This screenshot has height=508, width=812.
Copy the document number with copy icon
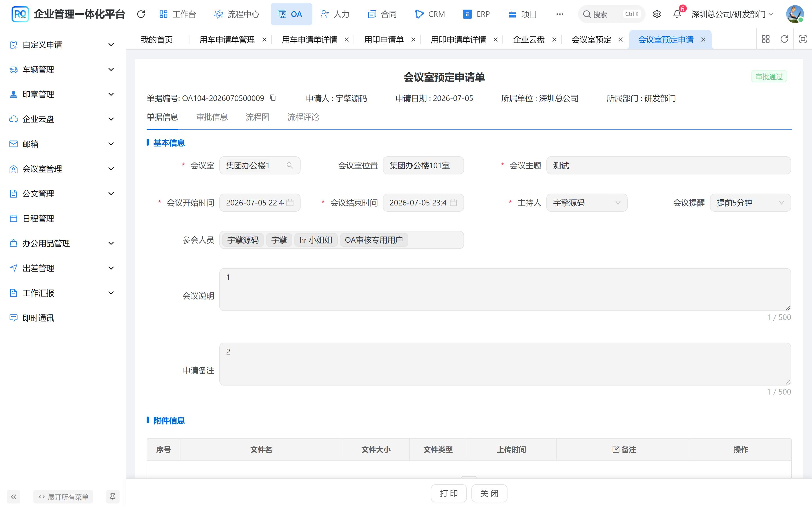pos(273,98)
